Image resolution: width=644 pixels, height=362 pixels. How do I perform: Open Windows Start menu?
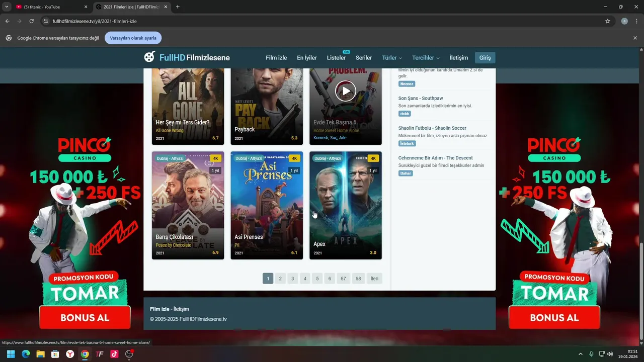[11, 354]
